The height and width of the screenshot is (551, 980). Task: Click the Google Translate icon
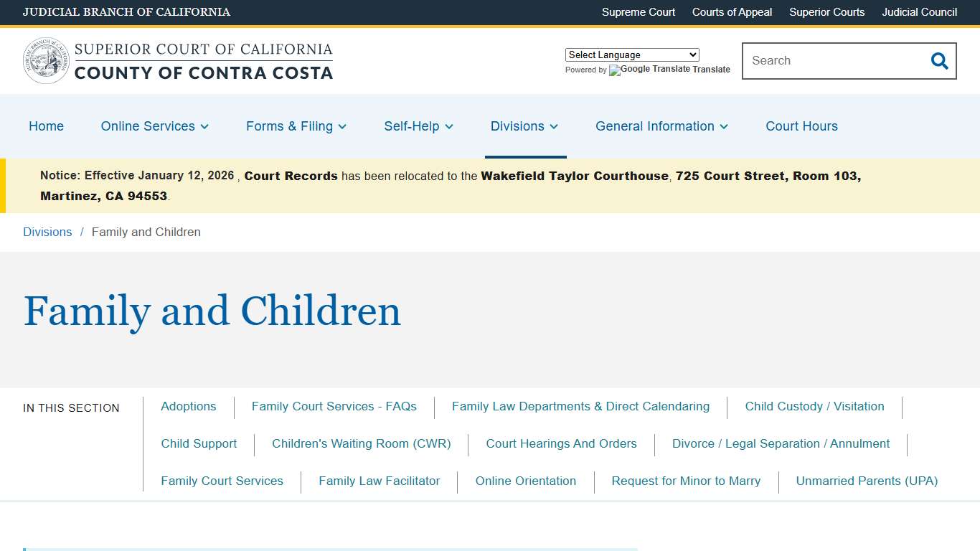point(613,70)
